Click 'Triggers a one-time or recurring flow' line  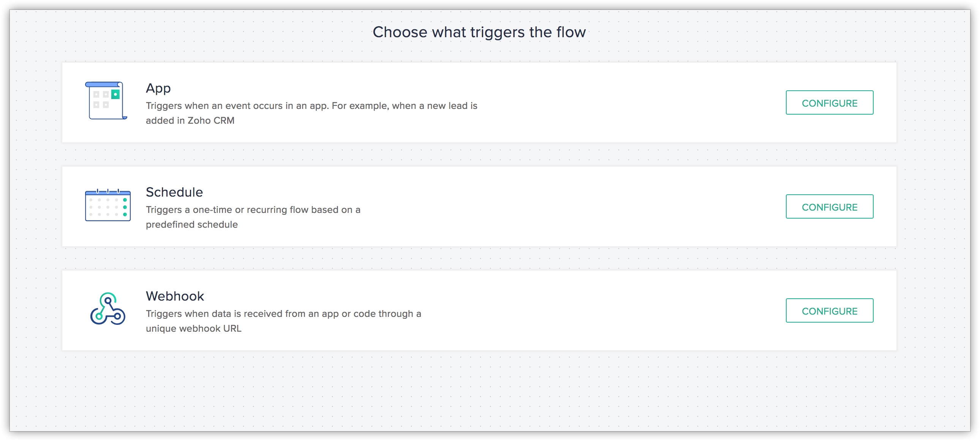253,210
